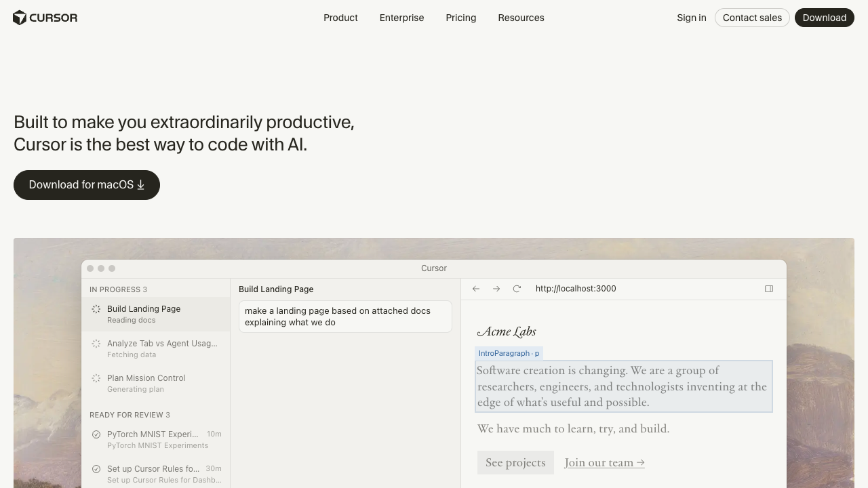Click the spinner icon beside Build Landing Page
868x488 pixels.
pyautogui.click(x=96, y=309)
